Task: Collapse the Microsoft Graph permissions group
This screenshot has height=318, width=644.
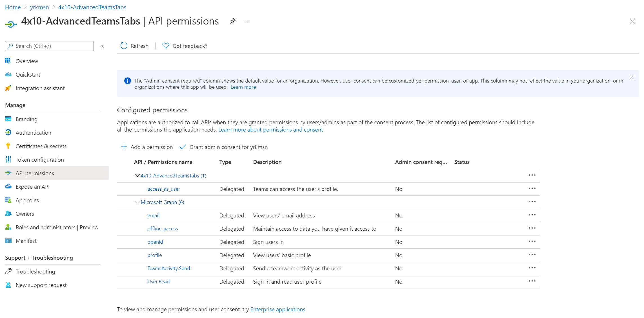Action: [x=137, y=202]
